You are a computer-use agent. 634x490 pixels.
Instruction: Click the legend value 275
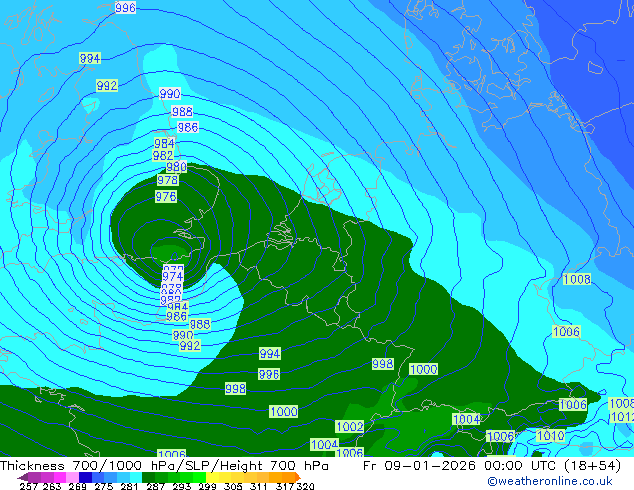click(104, 486)
